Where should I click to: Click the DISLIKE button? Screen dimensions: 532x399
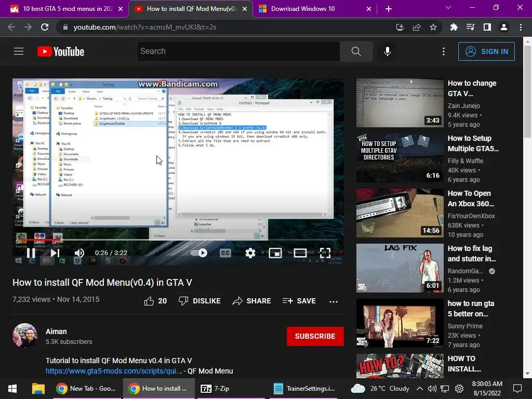point(199,301)
